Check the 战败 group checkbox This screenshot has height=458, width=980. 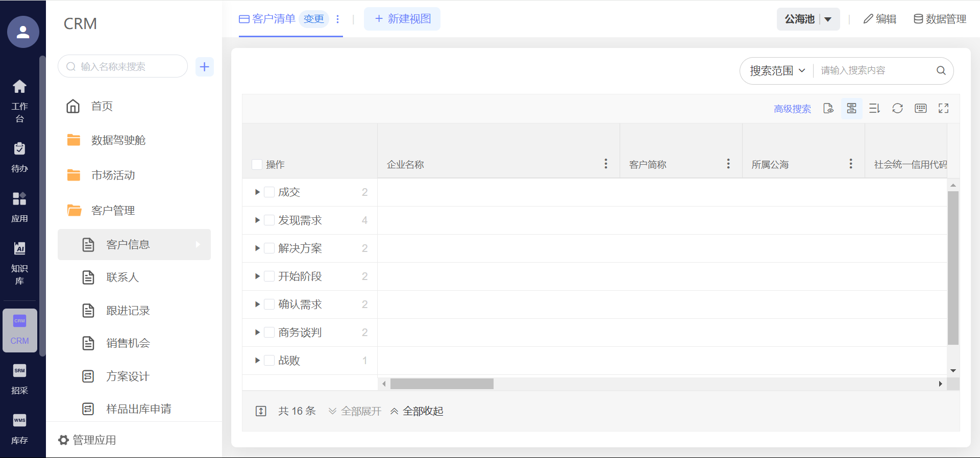(269, 361)
